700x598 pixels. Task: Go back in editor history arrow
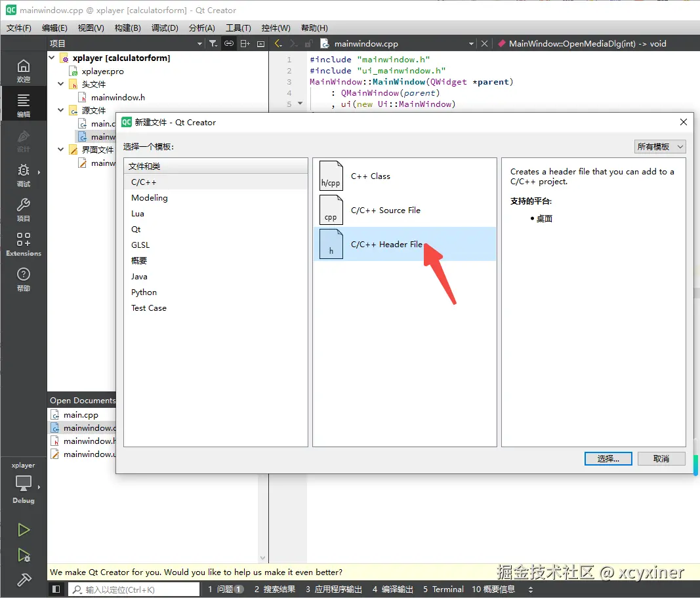(x=278, y=43)
